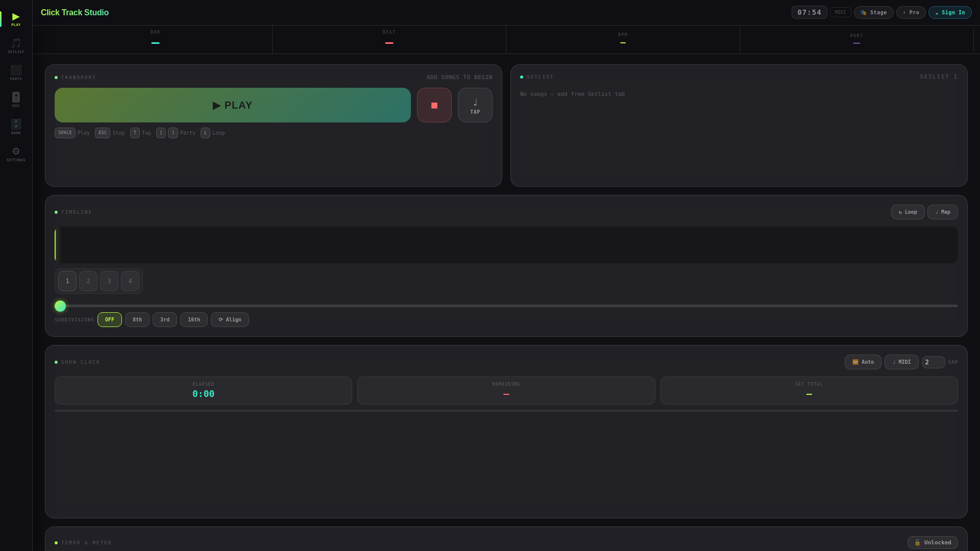Click the red Stop square button

point(434,105)
